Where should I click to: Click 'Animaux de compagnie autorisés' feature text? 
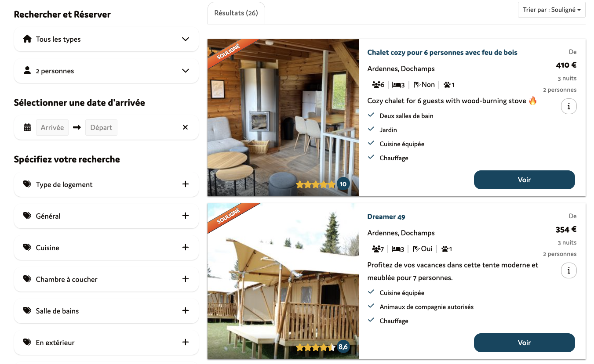(x=426, y=307)
